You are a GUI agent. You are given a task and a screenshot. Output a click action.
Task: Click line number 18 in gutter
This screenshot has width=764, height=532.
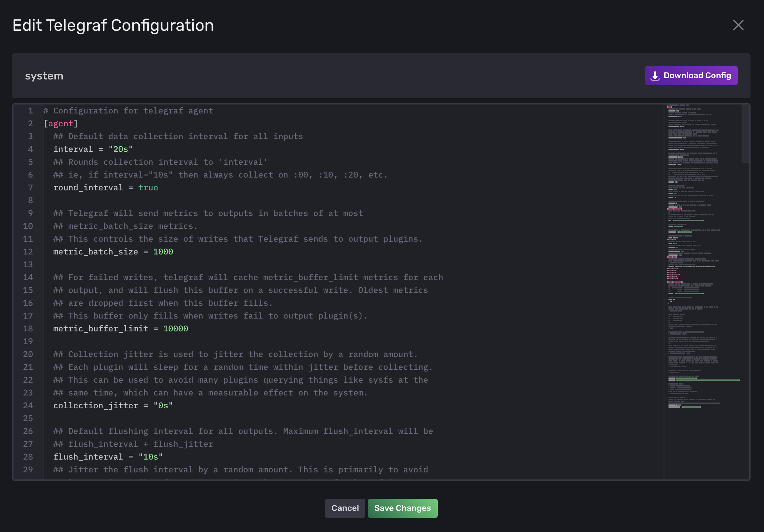(28, 328)
